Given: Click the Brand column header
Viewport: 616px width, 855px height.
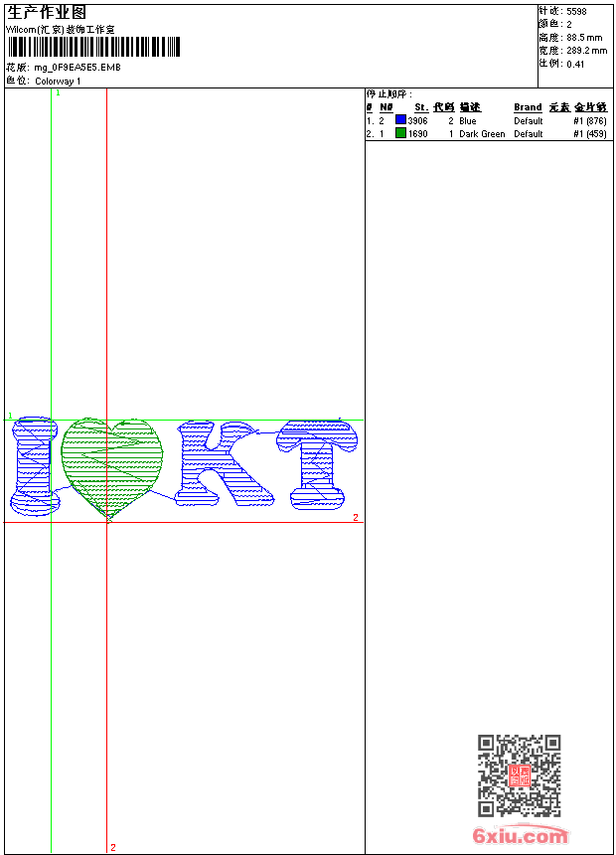Looking at the screenshot, I should pyautogui.click(x=528, y=107).
